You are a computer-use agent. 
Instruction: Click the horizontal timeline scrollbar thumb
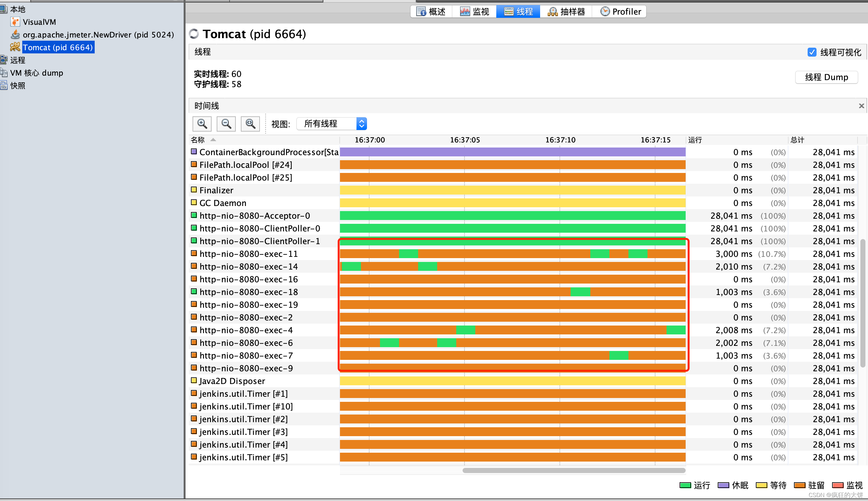pos(574,470)
